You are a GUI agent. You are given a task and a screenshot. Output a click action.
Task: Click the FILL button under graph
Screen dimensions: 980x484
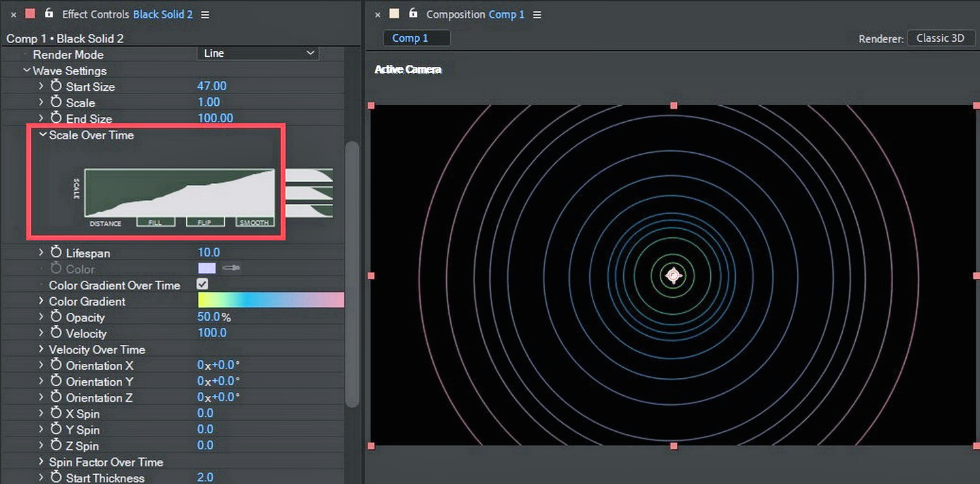(x=155, y=222)
